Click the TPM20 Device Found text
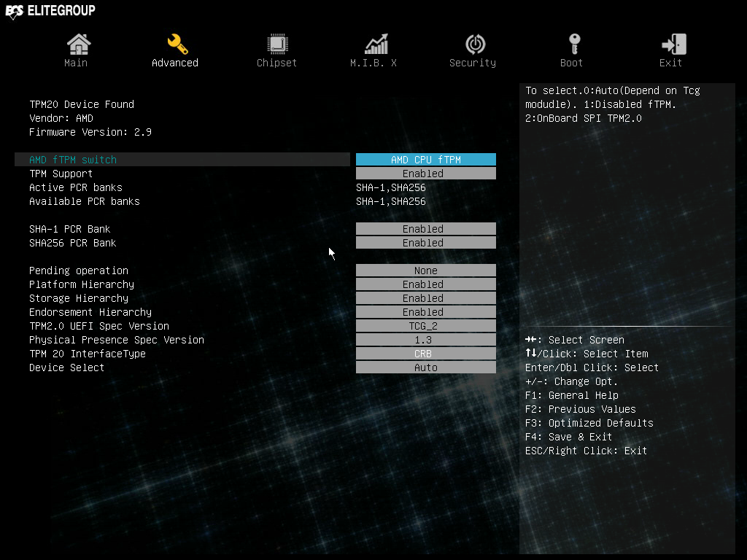Viewport: 747px width, 560px height. [82, 104]
